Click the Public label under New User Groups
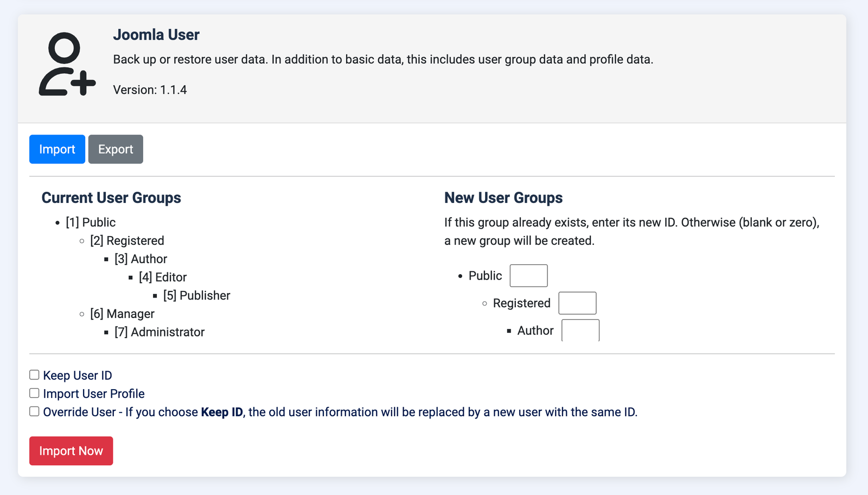868x495 pixels. tap(486, 276)
